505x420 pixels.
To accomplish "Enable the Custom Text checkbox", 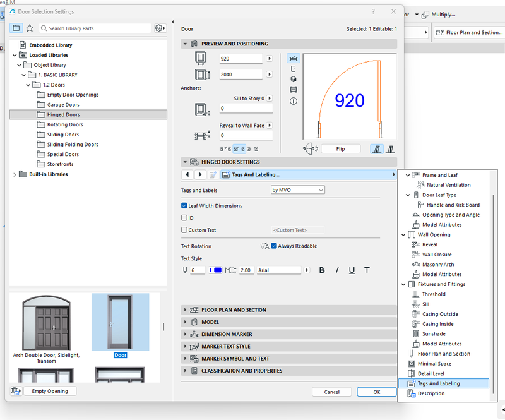I will coord(184,230).
